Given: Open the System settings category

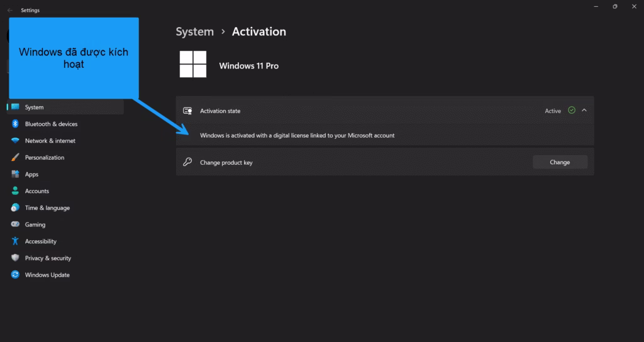Looking at the screenshot, I should tap(65, 107).
